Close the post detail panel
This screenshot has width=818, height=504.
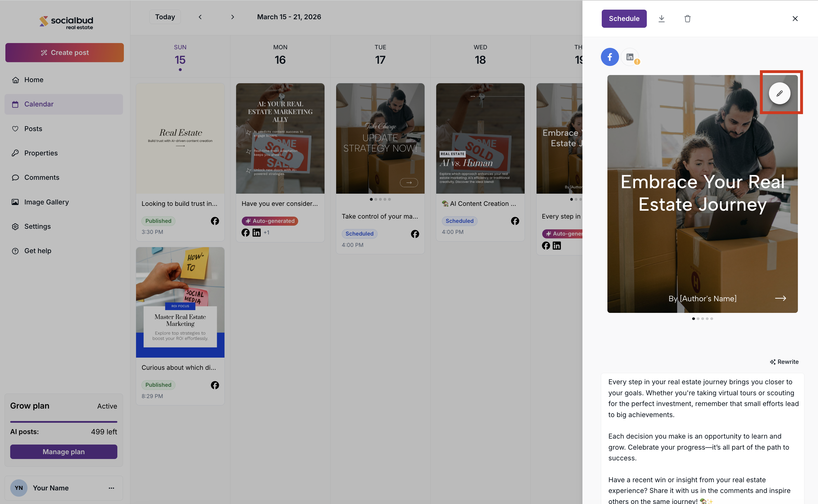[x=795, y=19]
